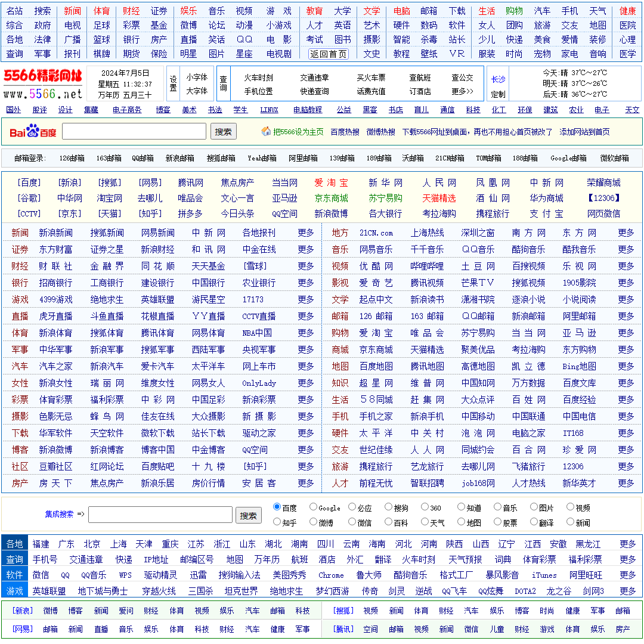Screen dimensions: 644x644
Task: Select the blue 各地 tab
Action: coord(15,544)
